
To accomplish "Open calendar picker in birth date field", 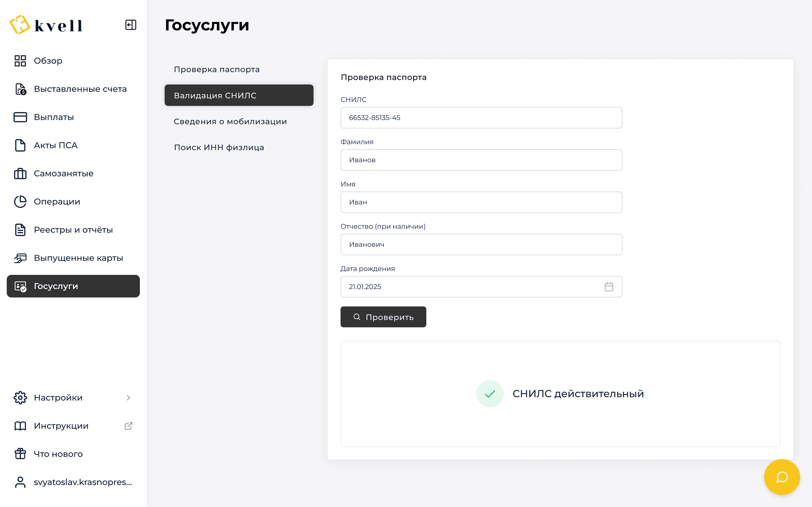I will (609, 287).
